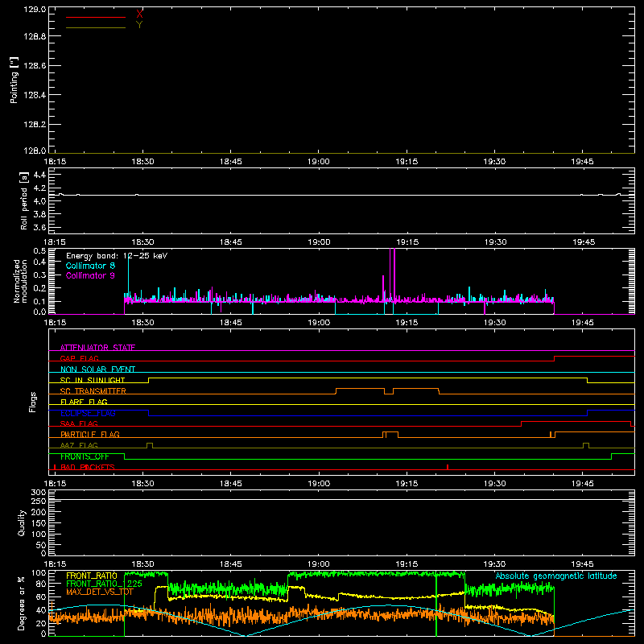Click the cyan 'Collimator 8' legend text
Viewport: 644px width, 644px height.
[90, 266]
